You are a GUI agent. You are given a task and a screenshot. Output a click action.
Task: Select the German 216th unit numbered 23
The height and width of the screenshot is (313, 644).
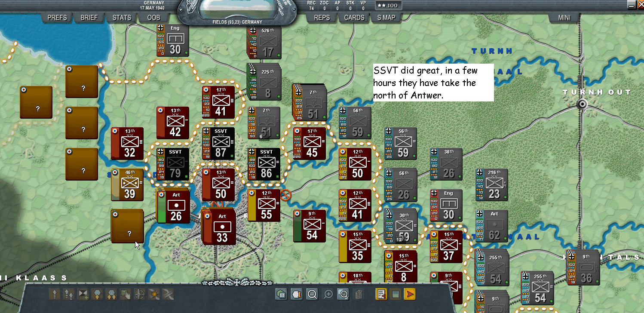pos(492,185)
